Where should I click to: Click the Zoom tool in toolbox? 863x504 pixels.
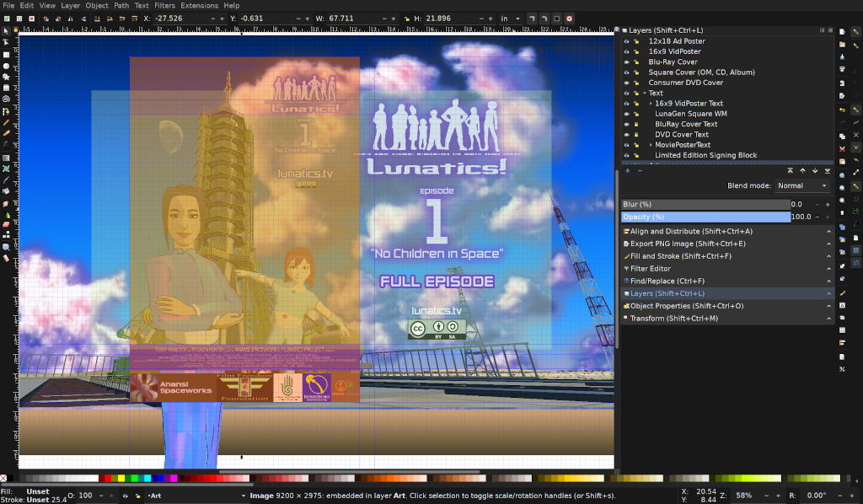6,247
